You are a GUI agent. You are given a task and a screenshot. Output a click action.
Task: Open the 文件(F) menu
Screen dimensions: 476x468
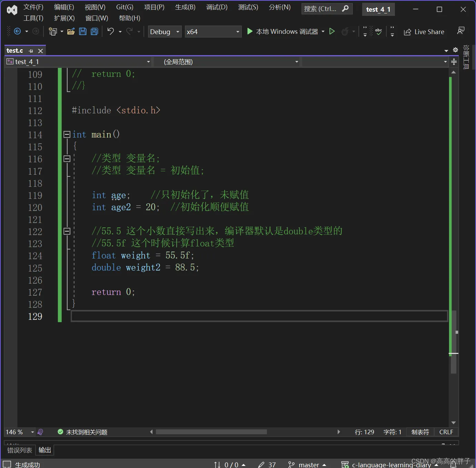tap(33, 7)
